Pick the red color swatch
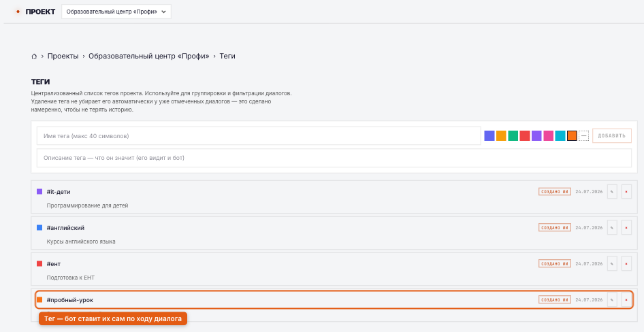Screen dimensions: 644x332 pos(525,136)
